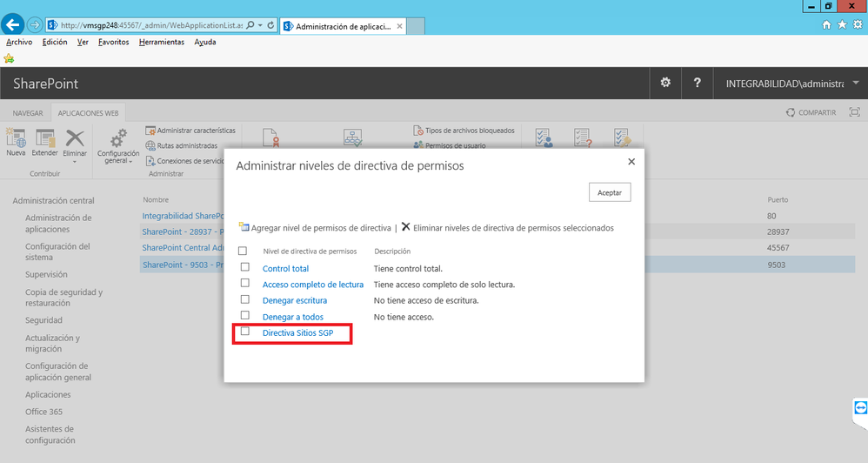Check the Denegar escritura checkbox
Viewport: 868px width, 463px height.
244,299
